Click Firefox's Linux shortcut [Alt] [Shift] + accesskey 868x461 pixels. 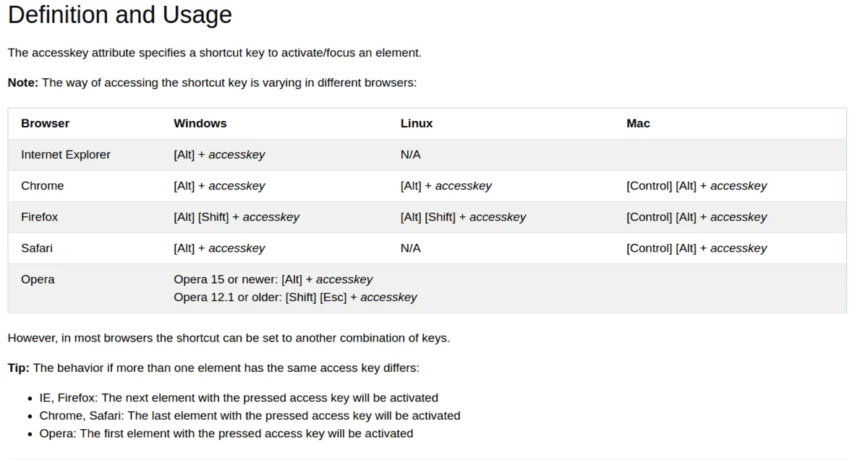pyautogui.click(x=463, y=216)
